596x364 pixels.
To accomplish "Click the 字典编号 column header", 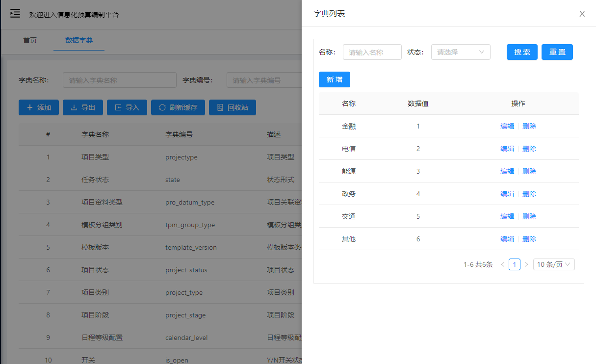I will (x=179, y=134).
